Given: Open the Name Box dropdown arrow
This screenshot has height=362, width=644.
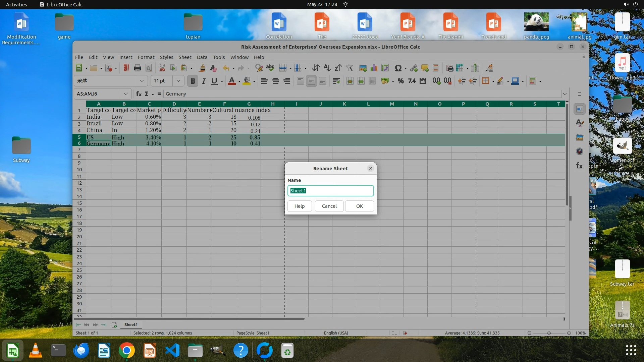Looking at the screenshot, I should coord(125,94).
